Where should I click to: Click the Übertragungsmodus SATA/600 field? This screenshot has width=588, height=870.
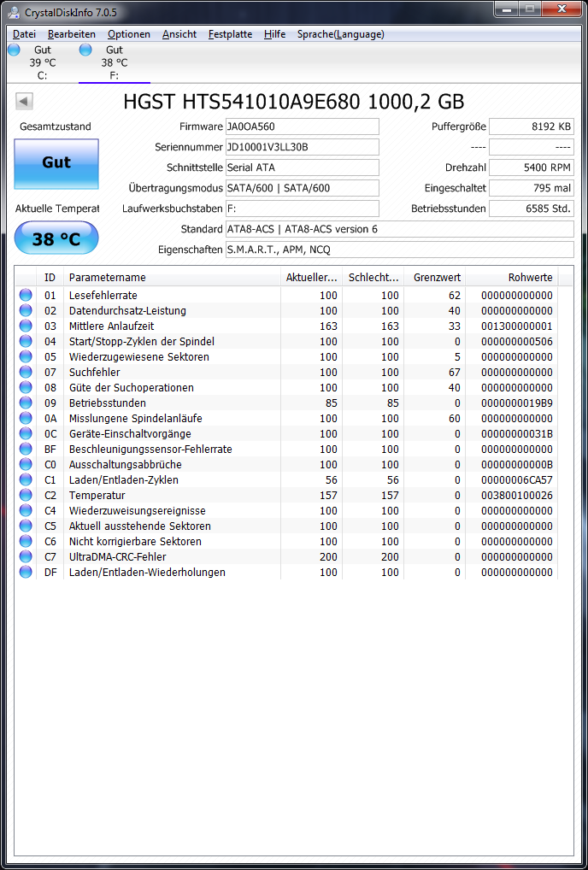pos(303,188)
